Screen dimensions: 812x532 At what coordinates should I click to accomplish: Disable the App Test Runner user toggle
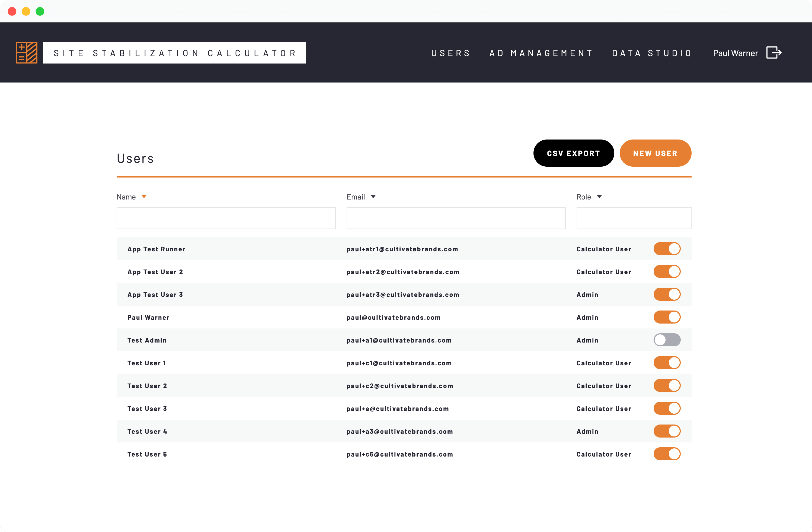(667, 249)
